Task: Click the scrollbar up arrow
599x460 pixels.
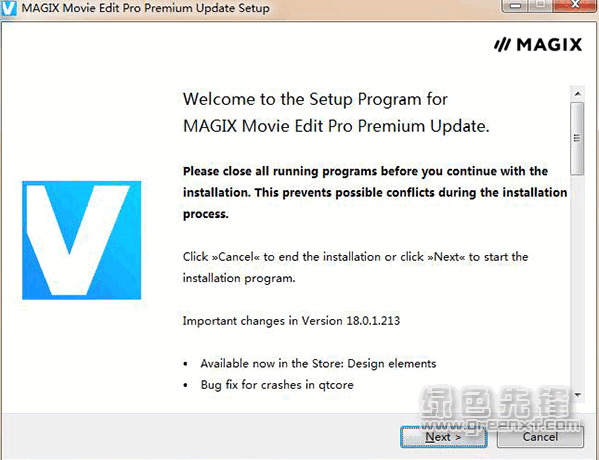Action: [578, 94]
